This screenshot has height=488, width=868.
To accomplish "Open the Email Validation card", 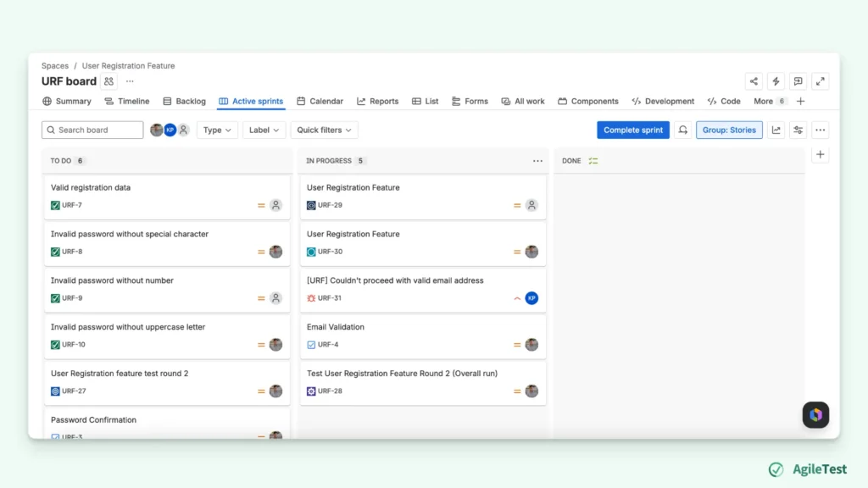I will (423, 336).
